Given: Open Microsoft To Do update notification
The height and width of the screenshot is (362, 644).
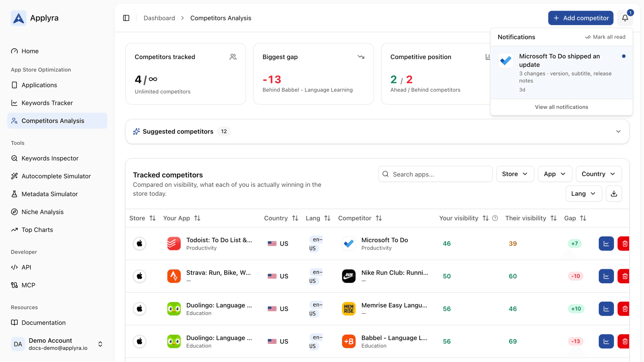Looking at the screenshot, I should coord(561,72).
